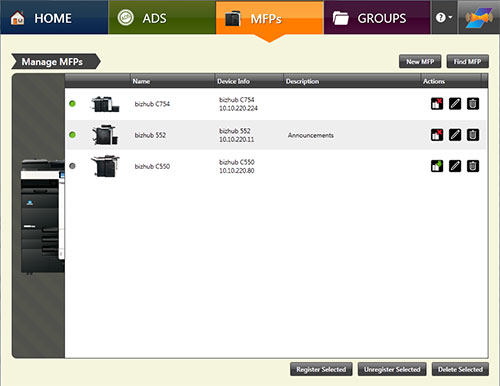Delete bizhub C754 using trash icon
Viewport: 500px width, 386px height.
pos(473,104)
